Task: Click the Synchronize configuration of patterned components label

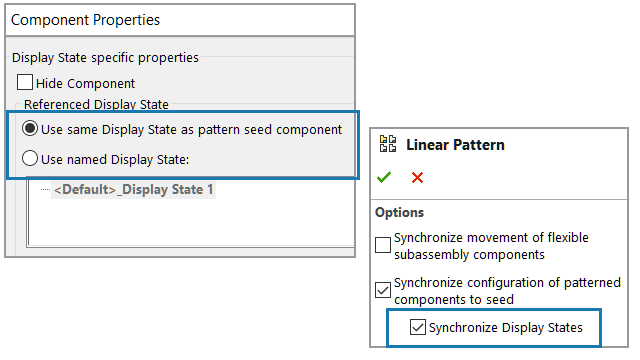Action: coord(507,291)
